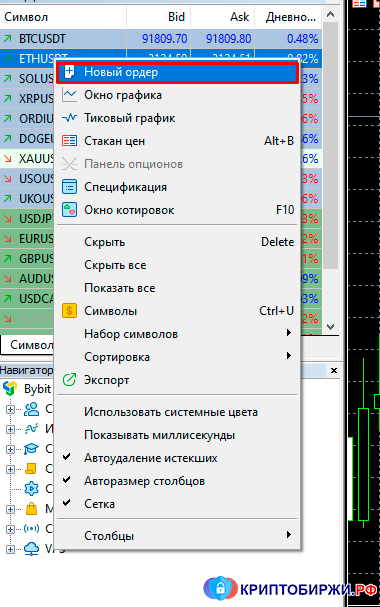Uncheck Авторазмер столбцов option
The image size is (380, 607).
pyautogui.click(x=177, y=481)
